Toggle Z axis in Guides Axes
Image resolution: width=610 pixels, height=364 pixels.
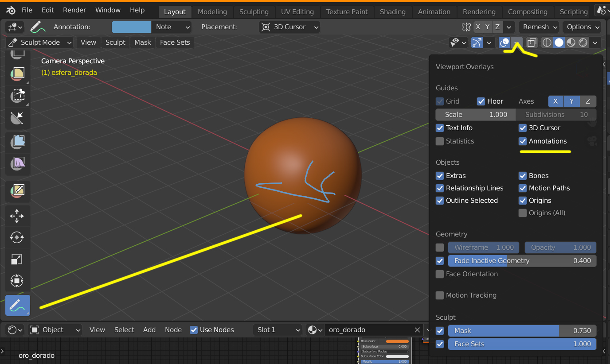(x=588, y=101)
